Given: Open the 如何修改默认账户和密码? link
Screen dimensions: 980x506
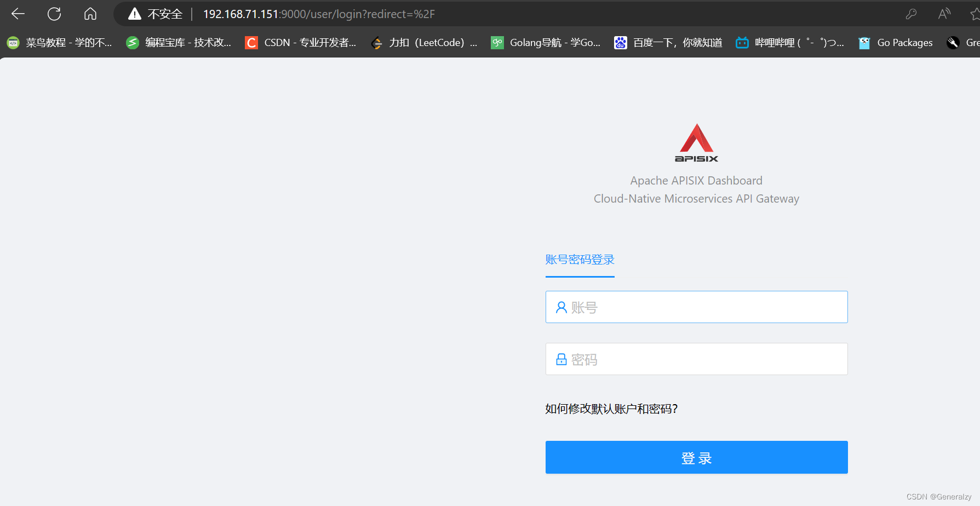Looking at the screenshot, I should [x=611, y=409].
